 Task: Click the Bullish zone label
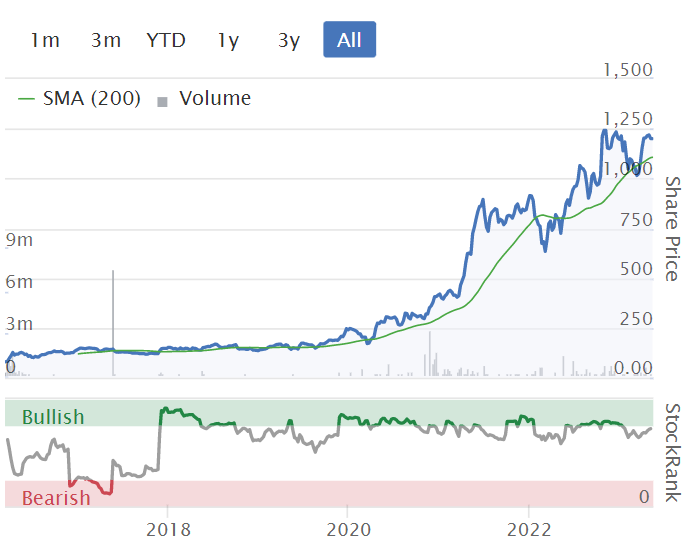[x=53, y=416]
